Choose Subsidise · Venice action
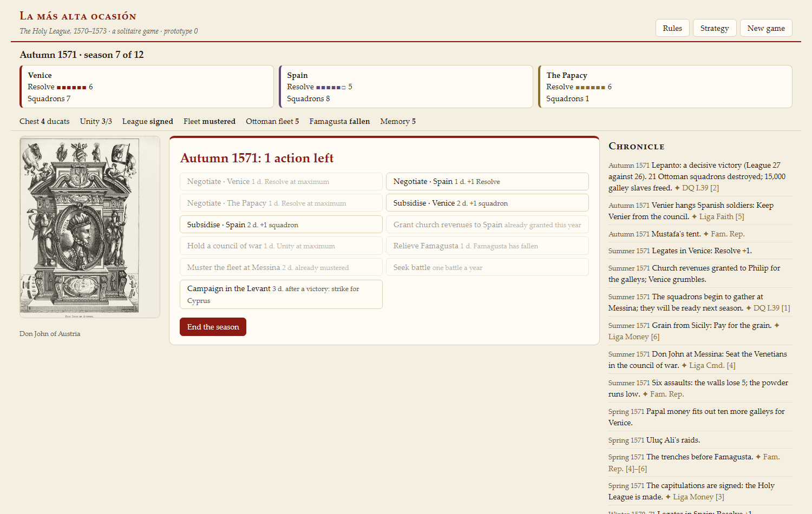The image size is (812, 514). click(487, 203)
